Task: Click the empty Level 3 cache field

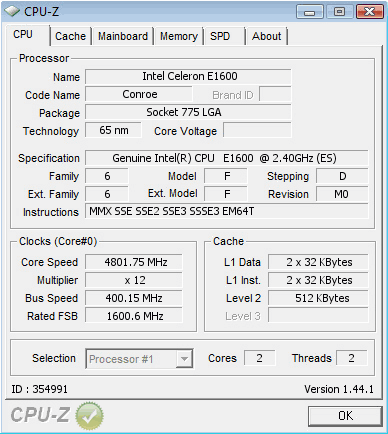Action: pyautogui.click(x=318, y=316)
